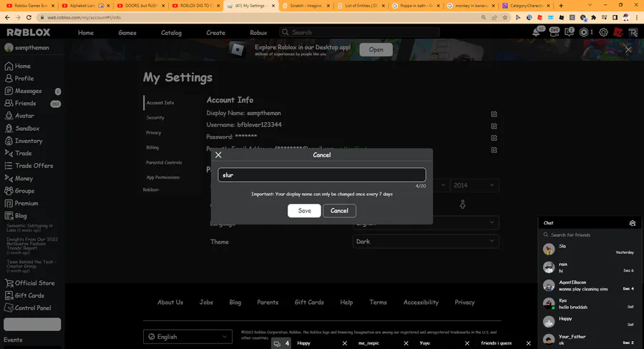Click the Roblox logo
This screenshot has width=644, height=349.
[x=29, y=32]
